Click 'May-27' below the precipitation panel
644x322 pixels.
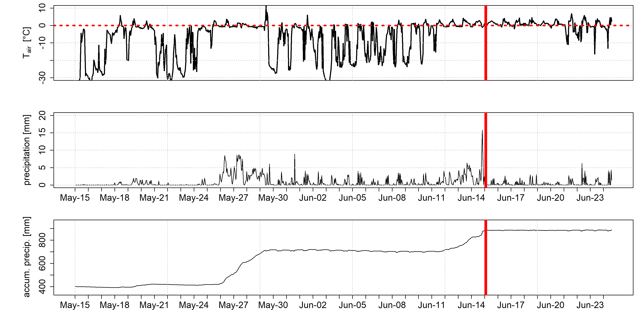tap(233, 198)
